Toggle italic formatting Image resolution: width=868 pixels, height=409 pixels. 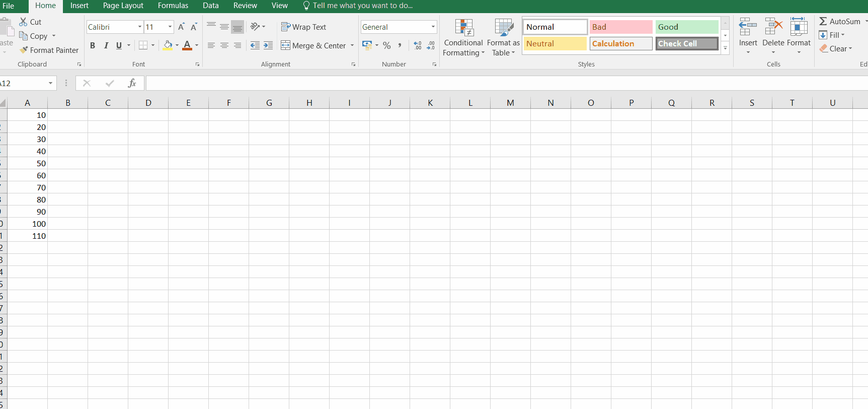click(106, 45)
